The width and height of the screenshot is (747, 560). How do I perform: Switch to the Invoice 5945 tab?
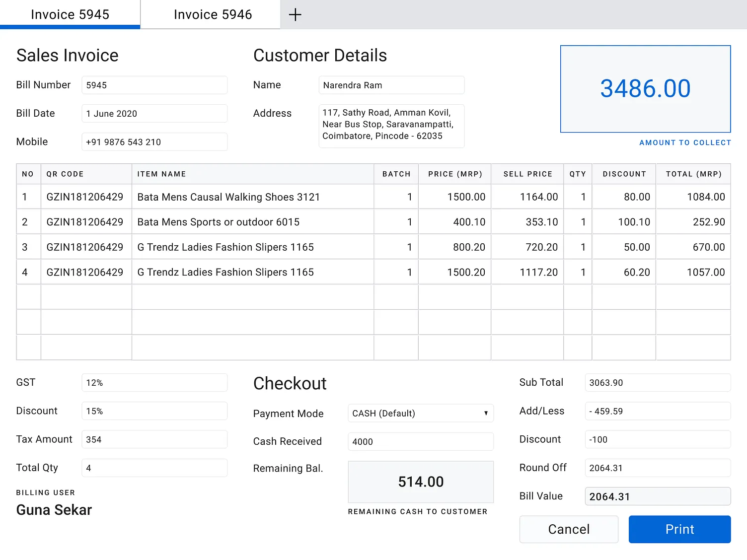click(x=70, y=14)
